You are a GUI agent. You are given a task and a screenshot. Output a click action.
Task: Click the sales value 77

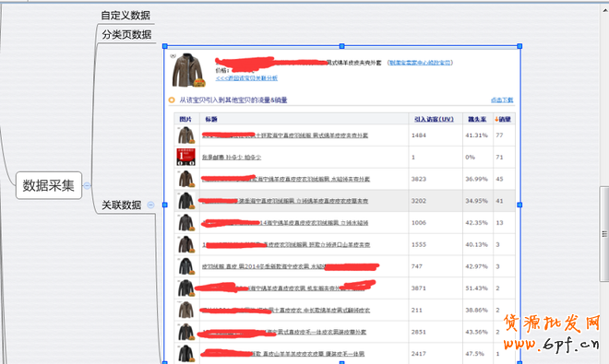click(499, 135)
